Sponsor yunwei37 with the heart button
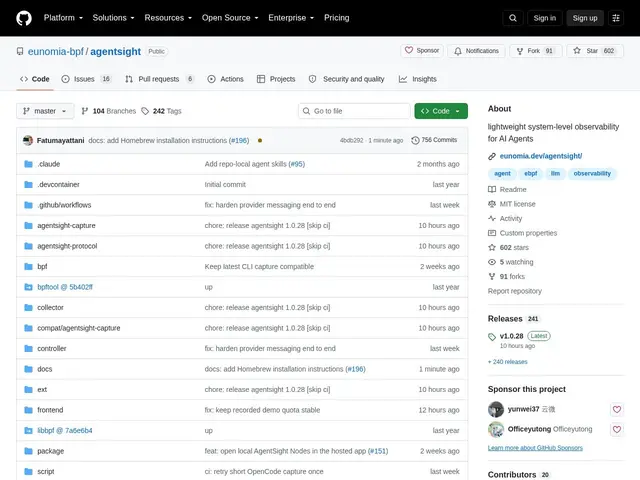 tap(617, 409)
